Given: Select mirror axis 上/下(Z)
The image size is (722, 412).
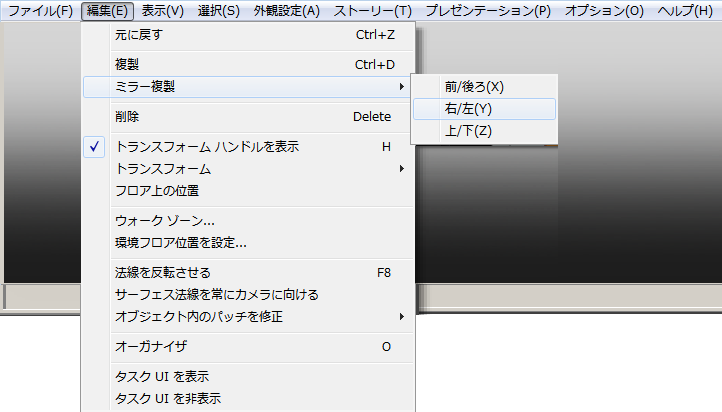Looking at the screenshot, I should (x=484, y=131).
